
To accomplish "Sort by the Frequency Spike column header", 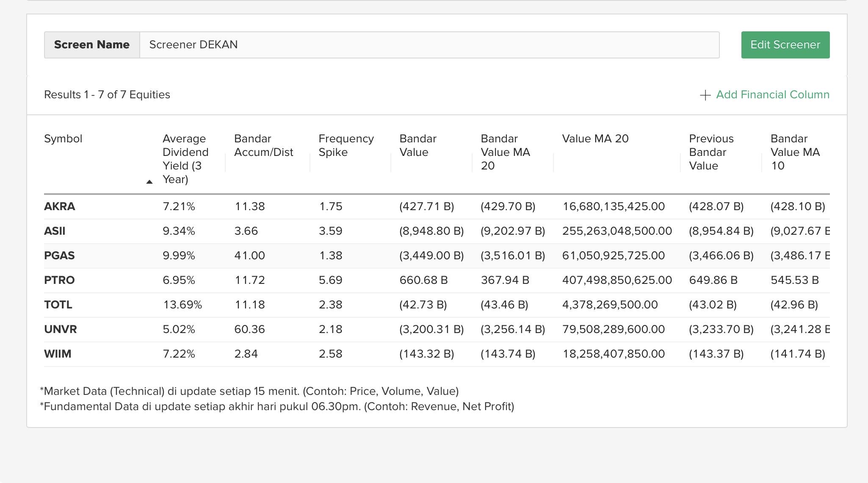I will 346,145.
